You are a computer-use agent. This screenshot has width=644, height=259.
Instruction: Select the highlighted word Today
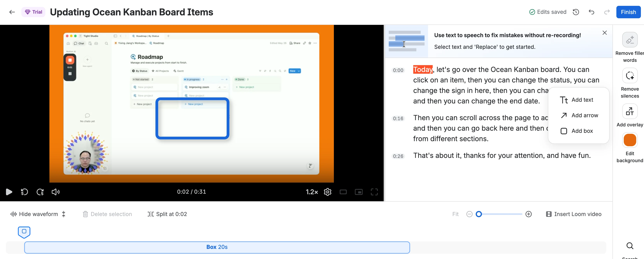tap(423, 69)
